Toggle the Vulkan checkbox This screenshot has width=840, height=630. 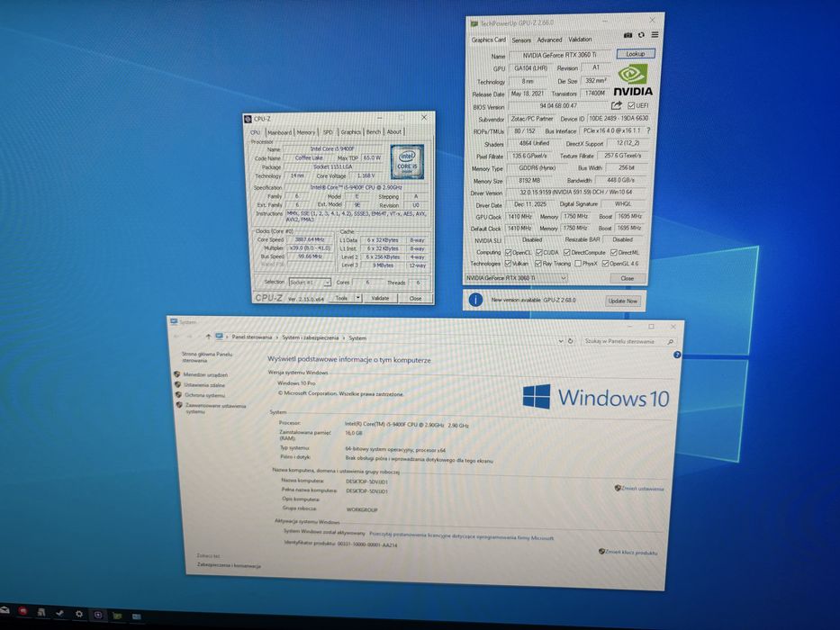(x=508, y=263)
